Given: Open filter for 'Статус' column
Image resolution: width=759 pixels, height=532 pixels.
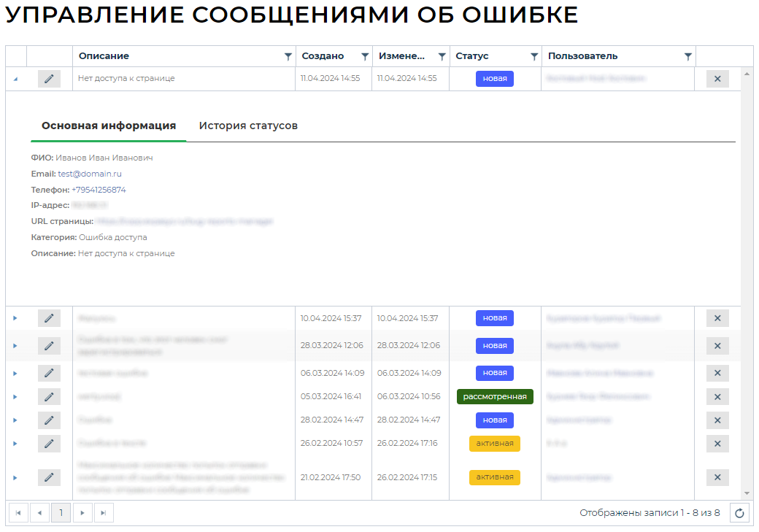Looking at the screenshot, I should coord(533,56).
